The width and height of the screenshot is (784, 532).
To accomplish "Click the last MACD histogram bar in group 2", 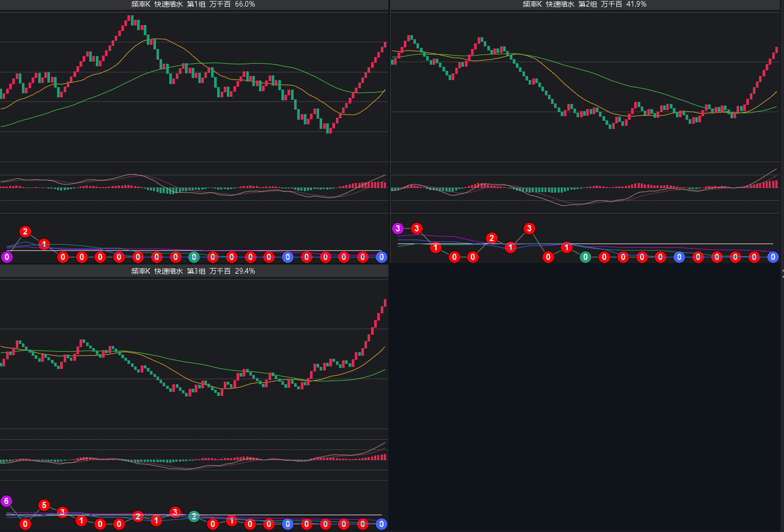I will 776,184.
